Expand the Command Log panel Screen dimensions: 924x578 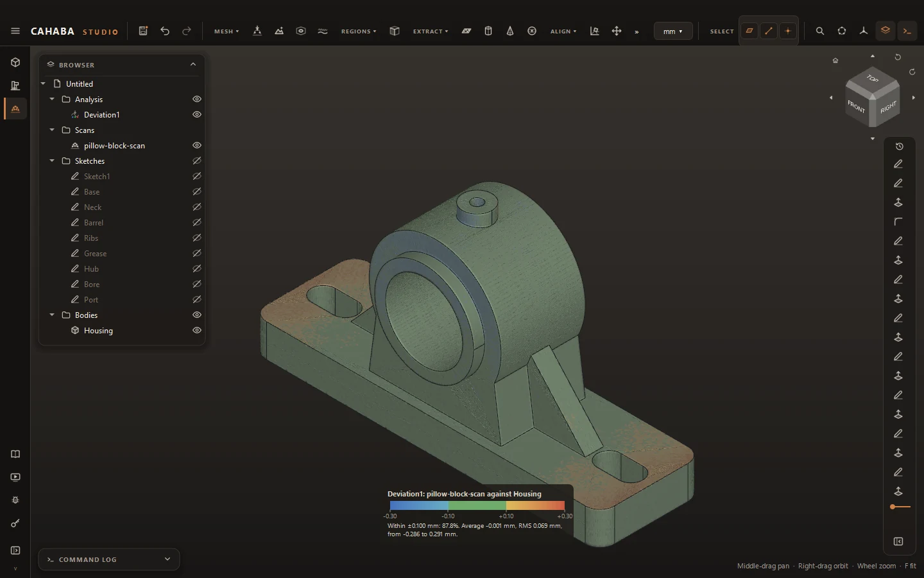[167, 559]
